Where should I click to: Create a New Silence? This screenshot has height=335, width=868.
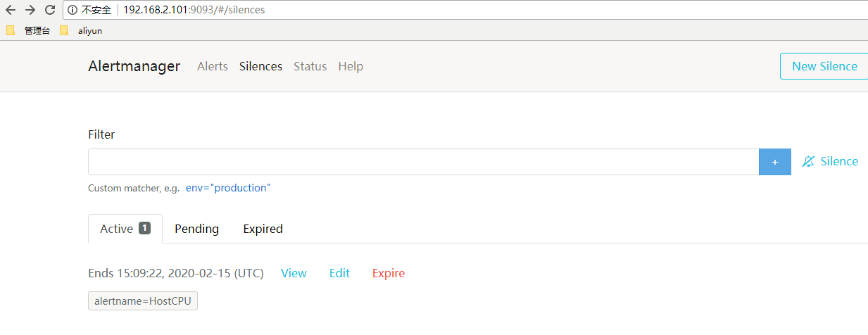[x=824, y=66]
